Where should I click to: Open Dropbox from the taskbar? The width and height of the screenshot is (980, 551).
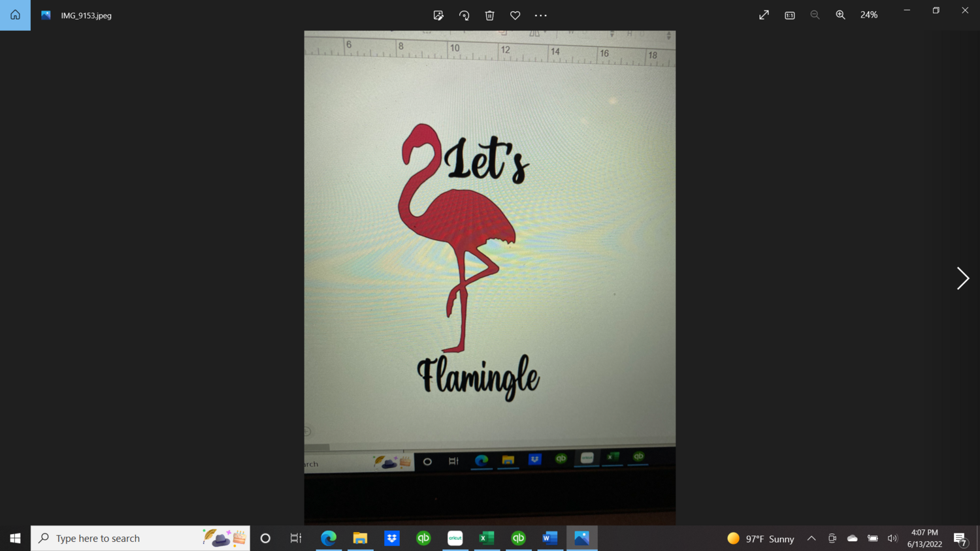coord(392,538)
